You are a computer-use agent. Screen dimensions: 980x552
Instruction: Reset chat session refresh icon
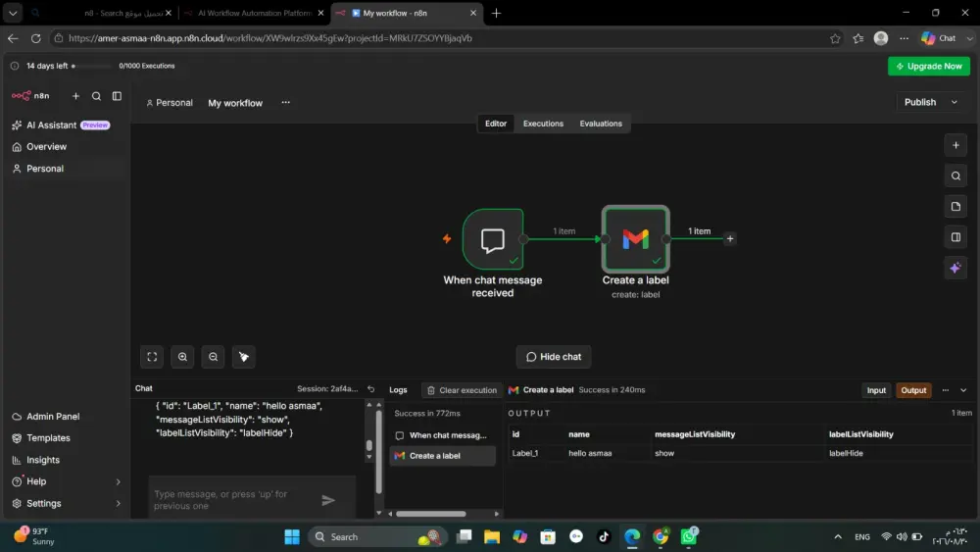tap(370, 389)
